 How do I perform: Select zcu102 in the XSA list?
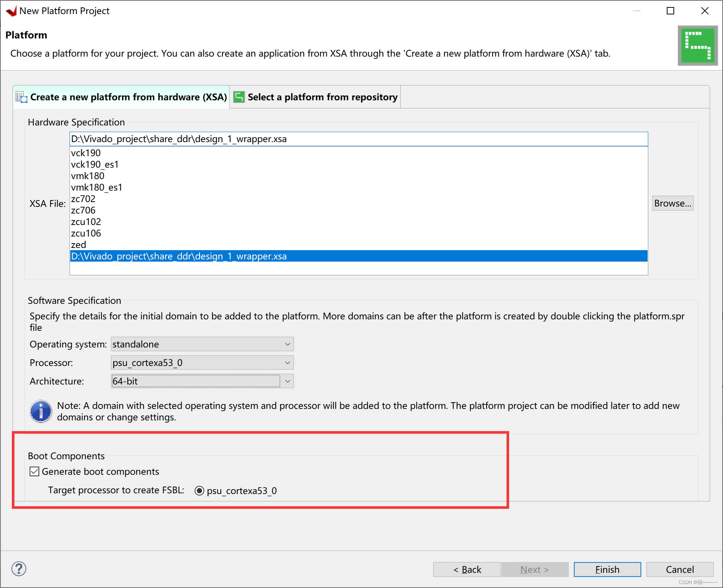pos(86,222)
